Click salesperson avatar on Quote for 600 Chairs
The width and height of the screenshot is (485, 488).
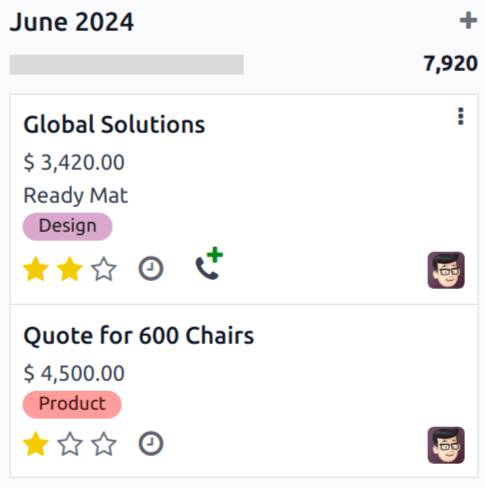[x=446, y=445]
